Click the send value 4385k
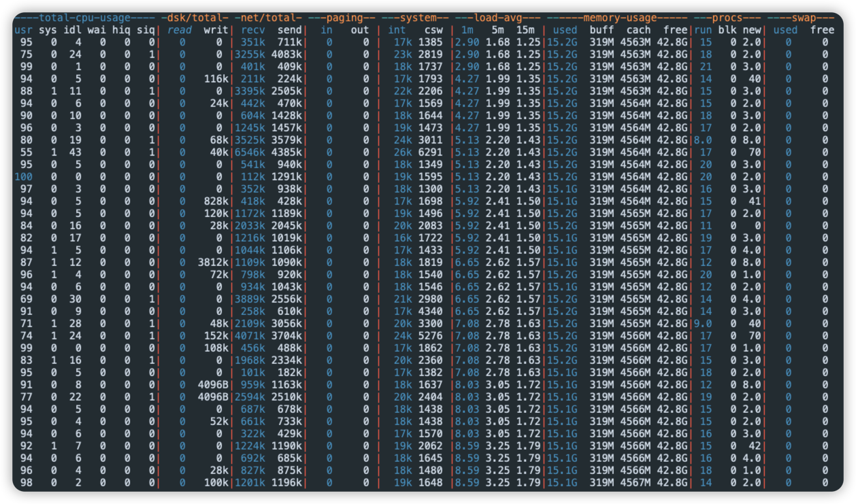The image size is (856, 504). (x=287, y=152)
